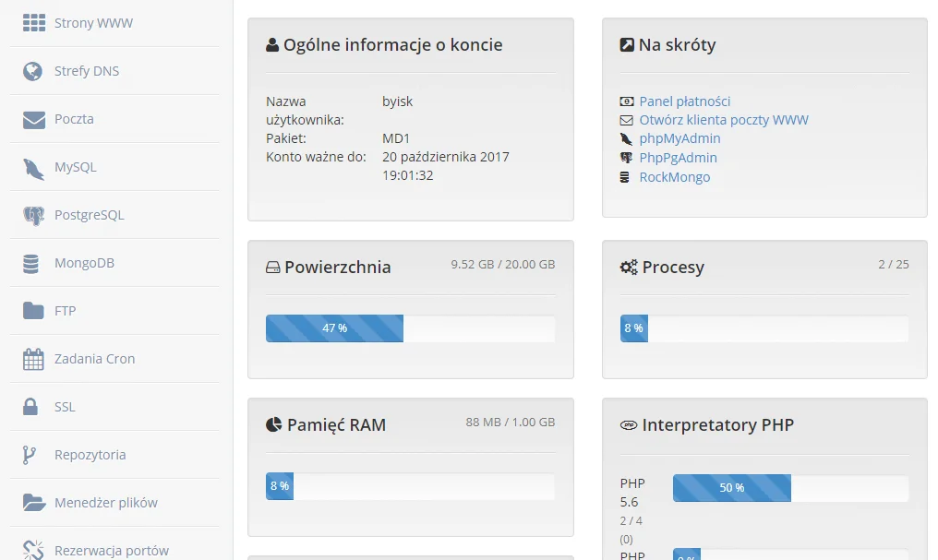Click the Ogólne informacje o koncie heading
Image resolution: width=938 pixels, height=560 pixels.
[393, 45]
